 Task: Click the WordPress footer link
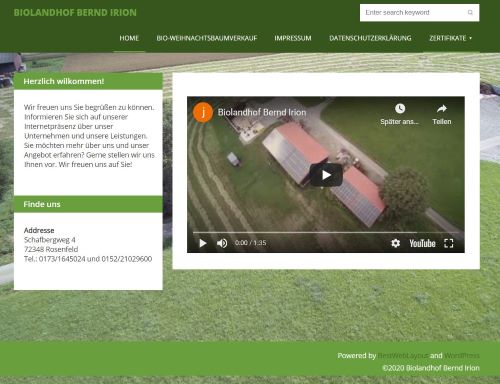(462, 356)
